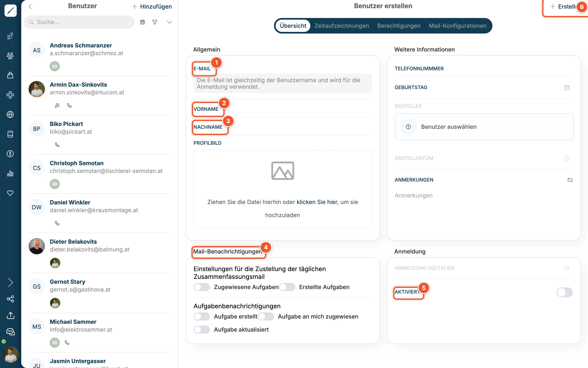Open the filter funnel icon
Image resolution: width=588 pixels, height=368 pixels.
click(155, 22)
